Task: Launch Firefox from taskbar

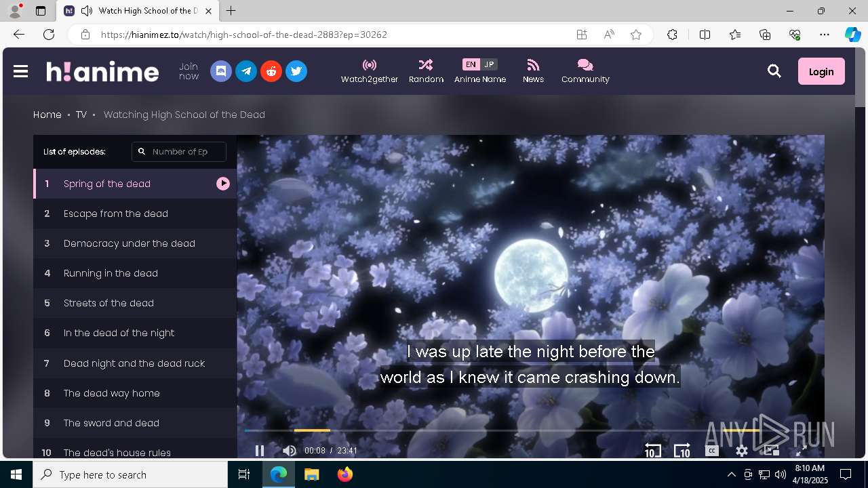Action: click(x=345, y=474)
